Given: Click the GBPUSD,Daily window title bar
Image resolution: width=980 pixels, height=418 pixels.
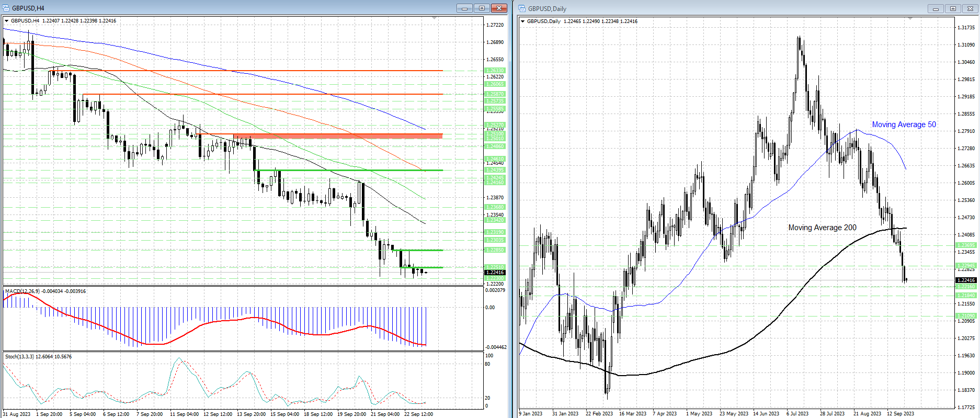Looking at the screenshot, I should point(732,8).
